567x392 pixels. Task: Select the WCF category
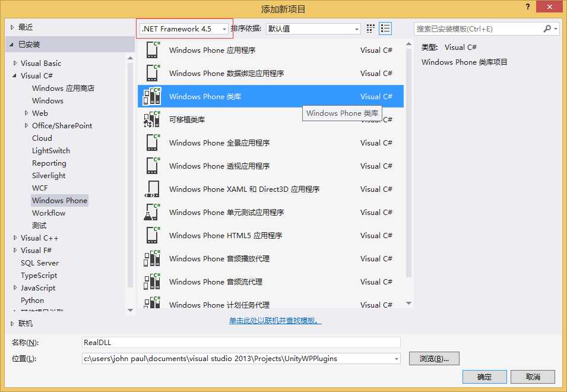(x=40, y=188)
